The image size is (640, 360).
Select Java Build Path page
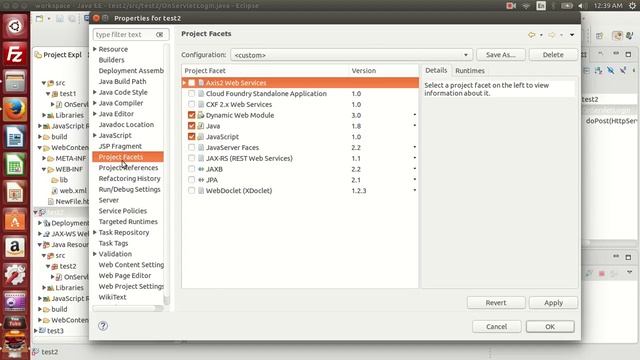coord(122,81)
